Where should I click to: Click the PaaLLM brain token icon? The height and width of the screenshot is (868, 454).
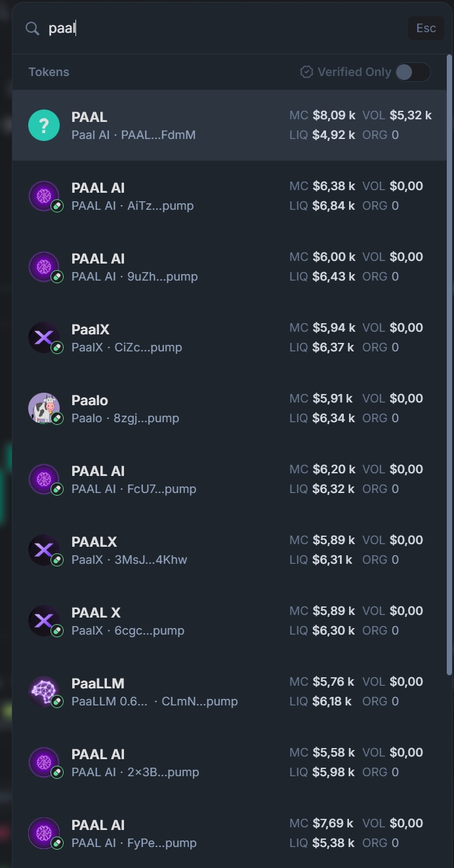pos(44,692)
